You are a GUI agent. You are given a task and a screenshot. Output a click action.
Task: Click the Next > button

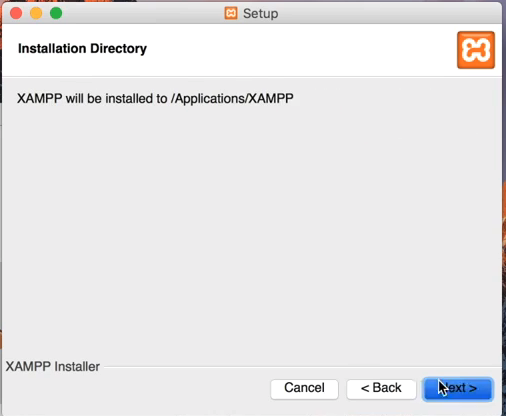pos(458,389)
